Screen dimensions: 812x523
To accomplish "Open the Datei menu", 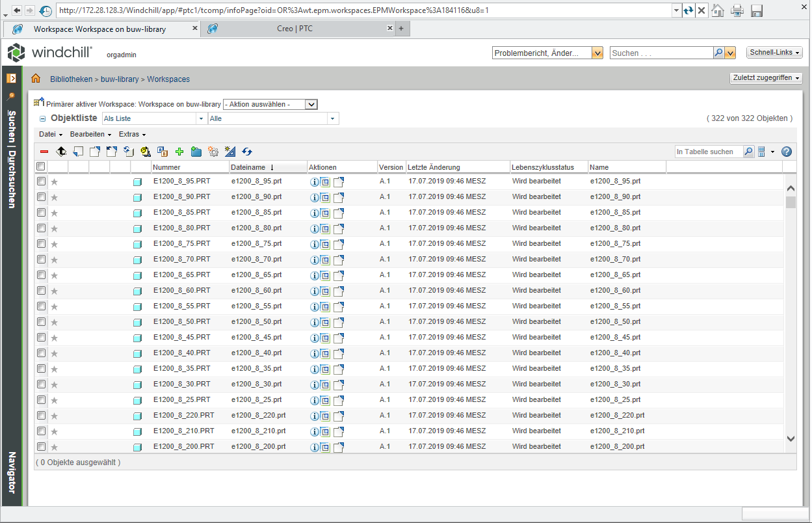I will click(x=51, y=134).
